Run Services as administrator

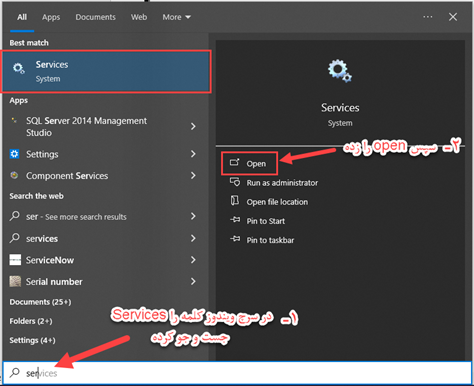click(x=282, y=183)
